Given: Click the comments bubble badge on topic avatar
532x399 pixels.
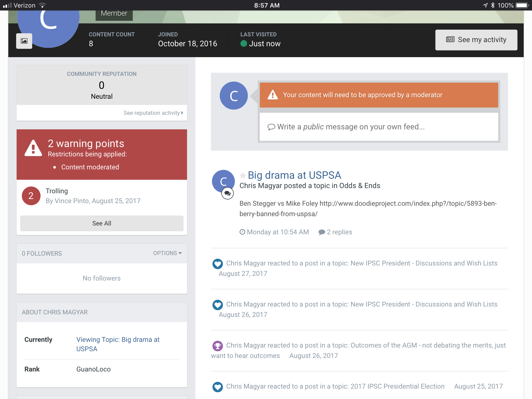Looking at the screenshot, I should coord(228,193).
